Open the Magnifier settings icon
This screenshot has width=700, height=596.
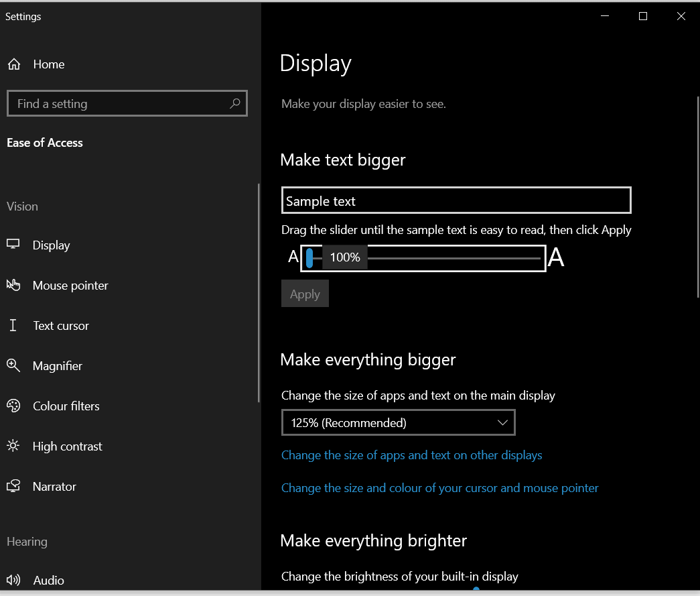click(13, 365)
